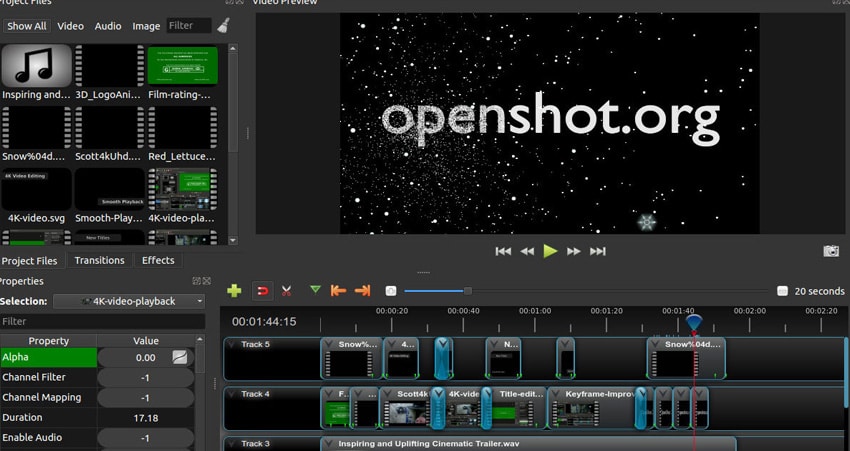Click the green Add Track plus icon

point(234,291)
